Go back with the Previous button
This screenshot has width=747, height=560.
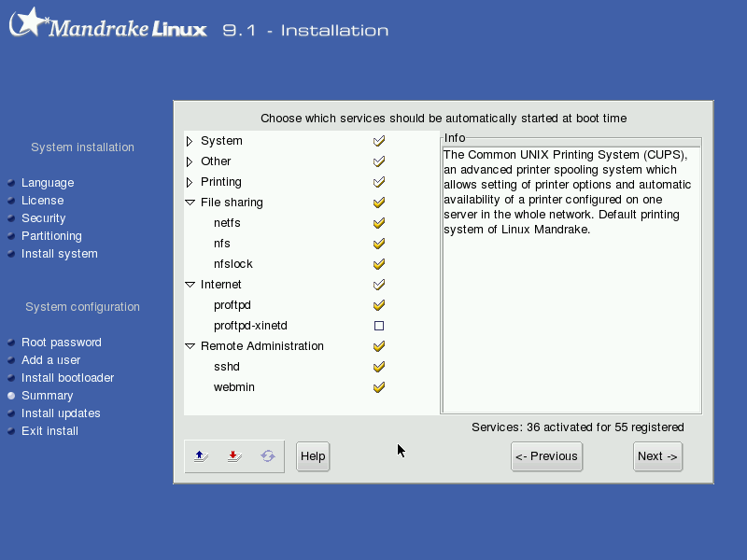click(x=546, y=456)
